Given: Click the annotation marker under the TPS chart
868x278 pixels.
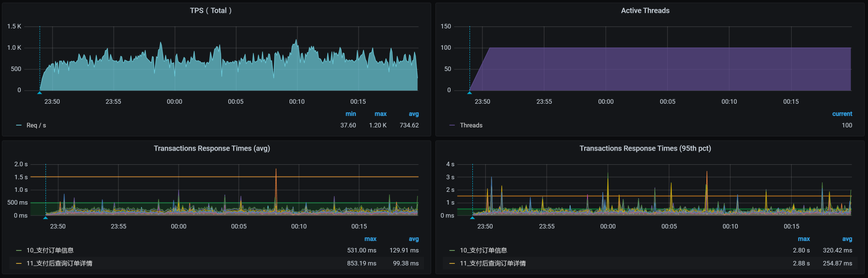Looking at the screenshot, I should [x=40, y=93].
